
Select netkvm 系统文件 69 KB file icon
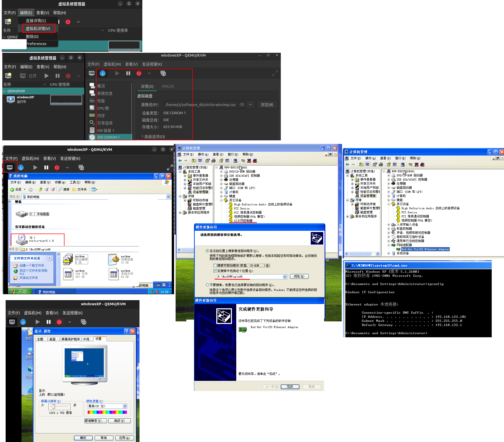click(x=114, y=274)
